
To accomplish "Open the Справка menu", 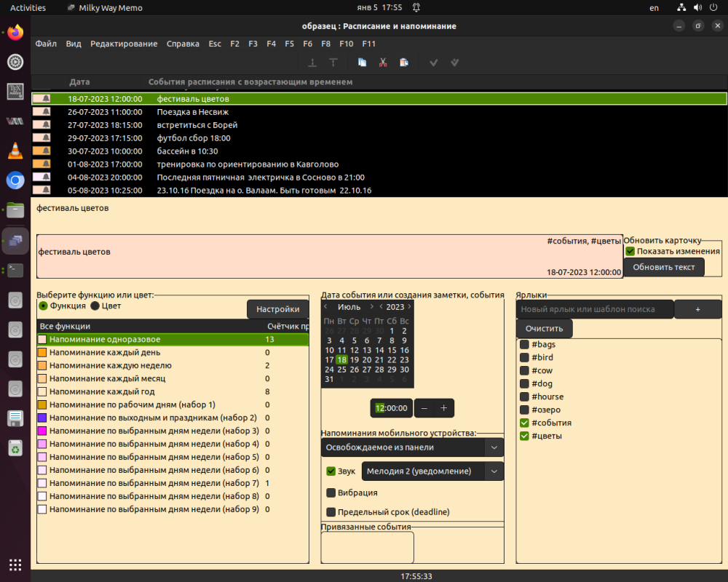I will [183, 44].
